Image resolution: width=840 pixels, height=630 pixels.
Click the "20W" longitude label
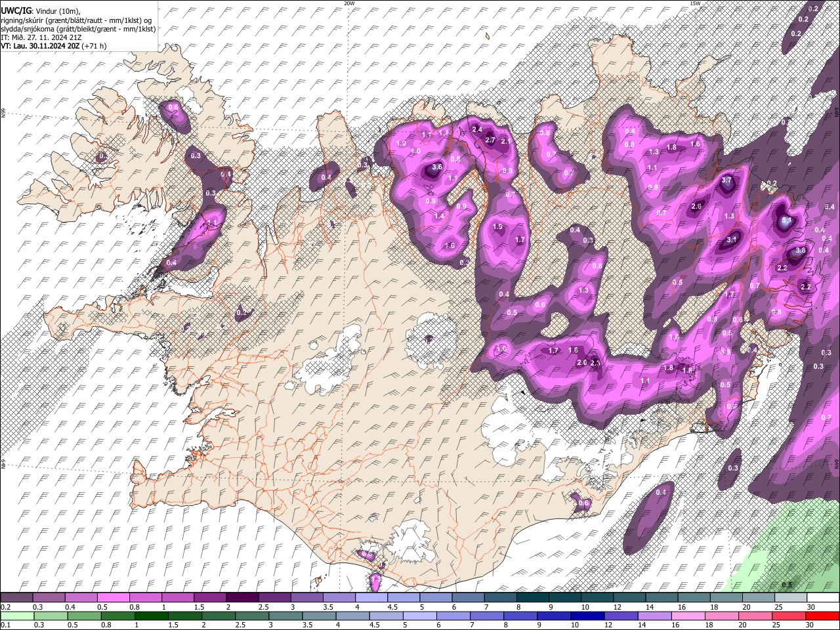point(349,3)
